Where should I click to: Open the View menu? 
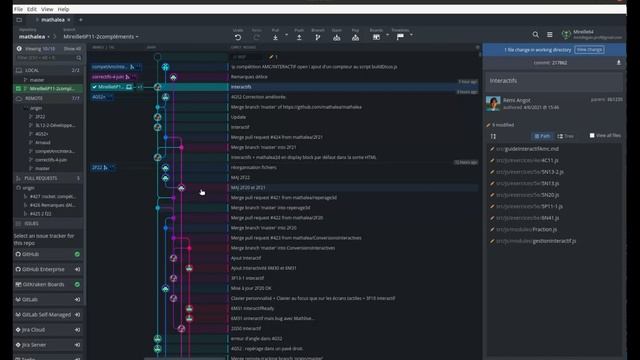47,9
